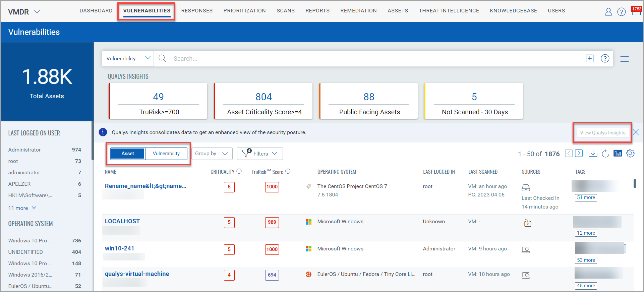Open the Remediation tab
Screen dimensions: 644x292
coord(358,11)
